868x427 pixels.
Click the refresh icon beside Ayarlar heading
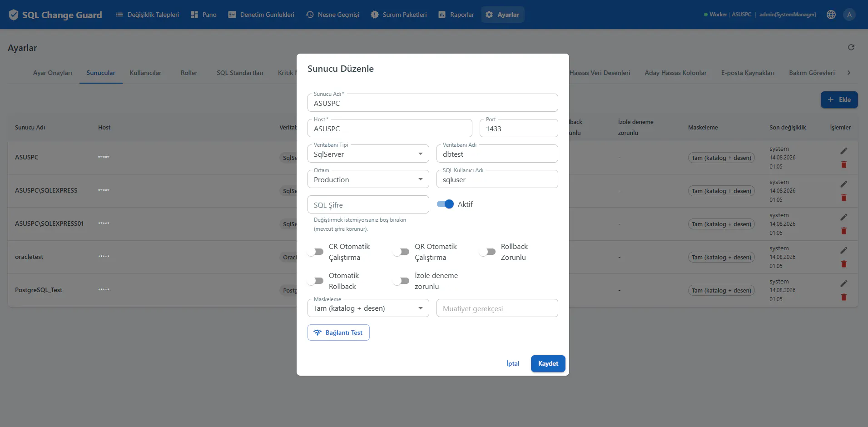point(851,47)
